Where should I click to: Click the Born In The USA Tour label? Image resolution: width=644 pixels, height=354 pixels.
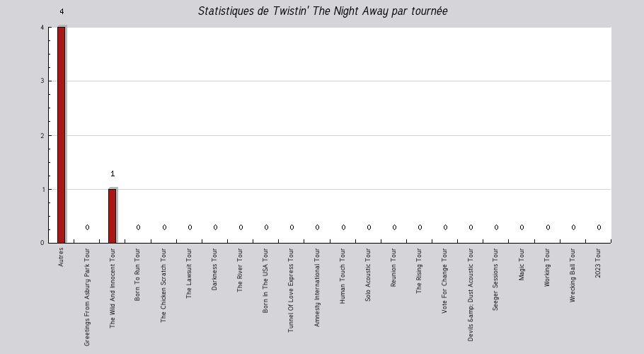tap(265, 280)
